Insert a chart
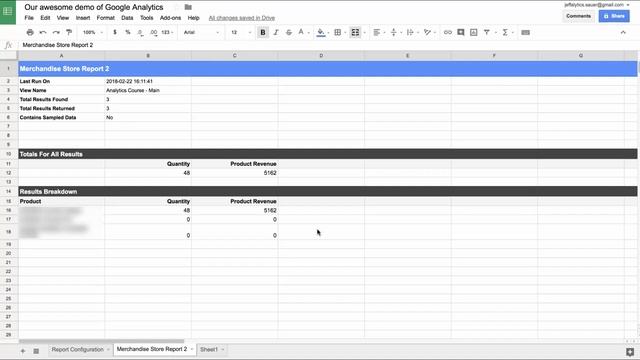This screenshot has height=360, width=640. (473, 32)
